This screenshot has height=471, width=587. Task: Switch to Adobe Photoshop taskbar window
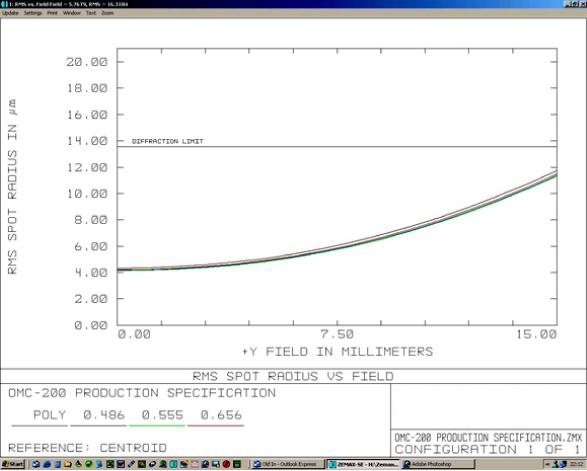(x=438, y=464)
